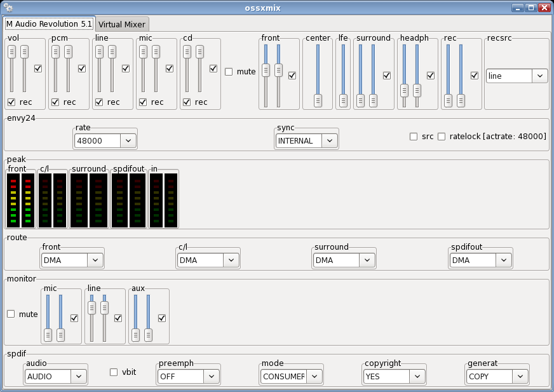Toggle the ratelock checkbox
Viewport: 554px width, 392px height.
(442, 136)
